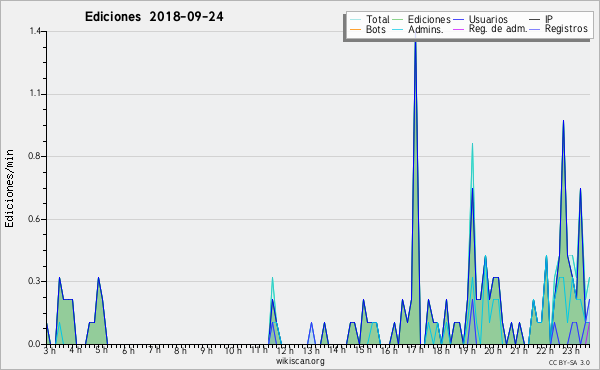The height and width of the screenshot is (370, 600).
Task: Click the 11 h x-axis label
Action: click(259, 350)
